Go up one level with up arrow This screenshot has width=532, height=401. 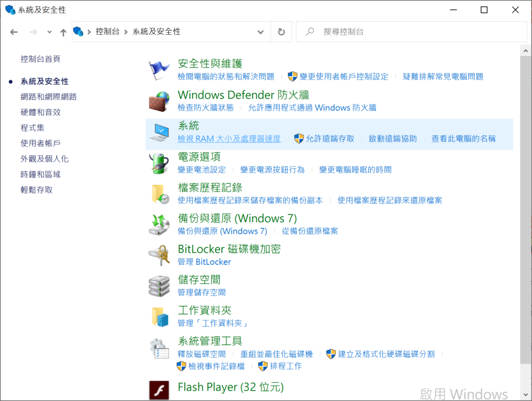coord(63,32)
